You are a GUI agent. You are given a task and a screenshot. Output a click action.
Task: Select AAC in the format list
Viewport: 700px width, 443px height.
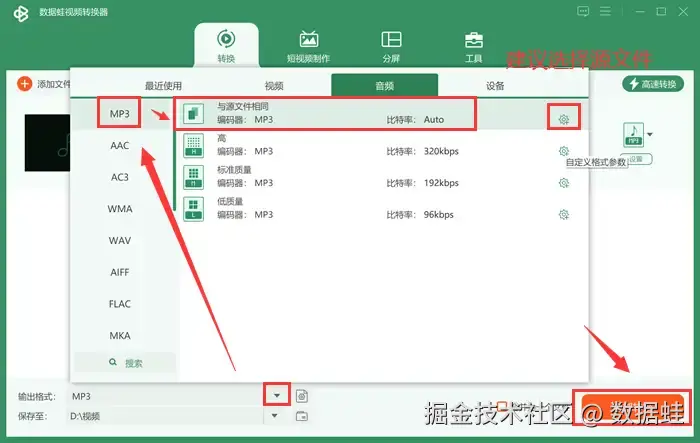(120, 146)
